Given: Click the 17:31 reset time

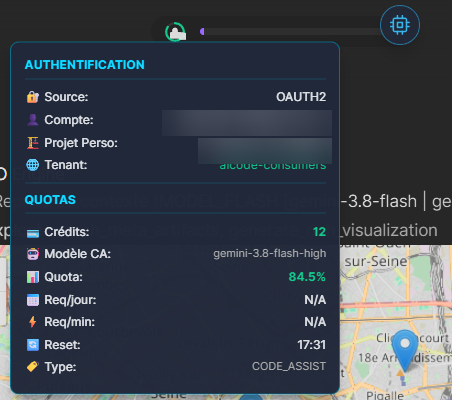Looking at the screenshot, I should (x=311, y=345).
